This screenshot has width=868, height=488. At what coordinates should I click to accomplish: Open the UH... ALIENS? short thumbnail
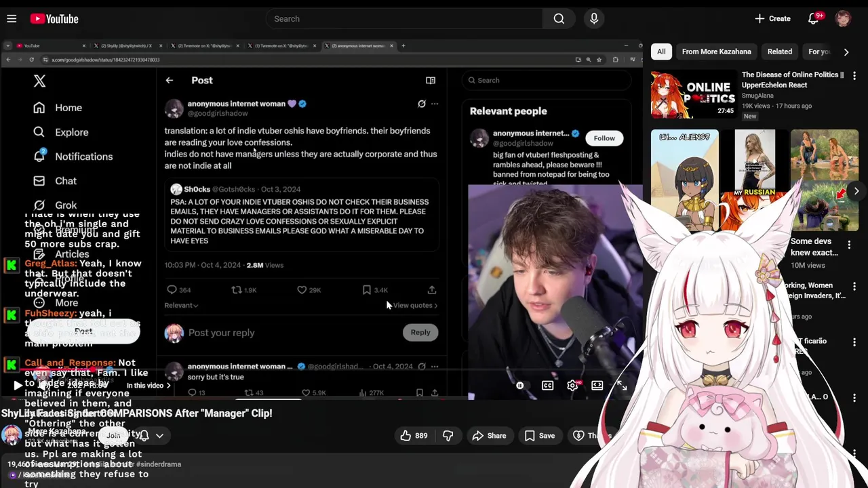pos(685,180)
